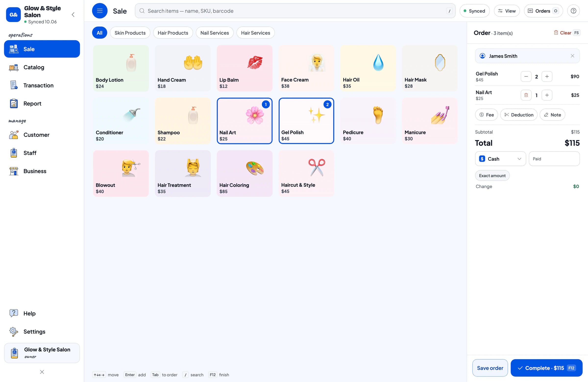Filter items by Skin Products
The height and width of the screenshot is (382, 588).
point(130,33)
